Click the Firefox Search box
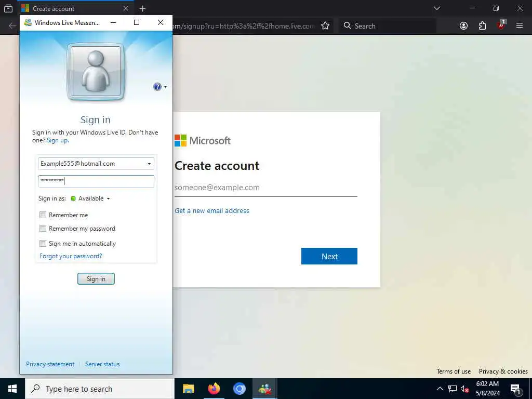The width and height of the screenshot is (532, 399). [x=388, y=26]
